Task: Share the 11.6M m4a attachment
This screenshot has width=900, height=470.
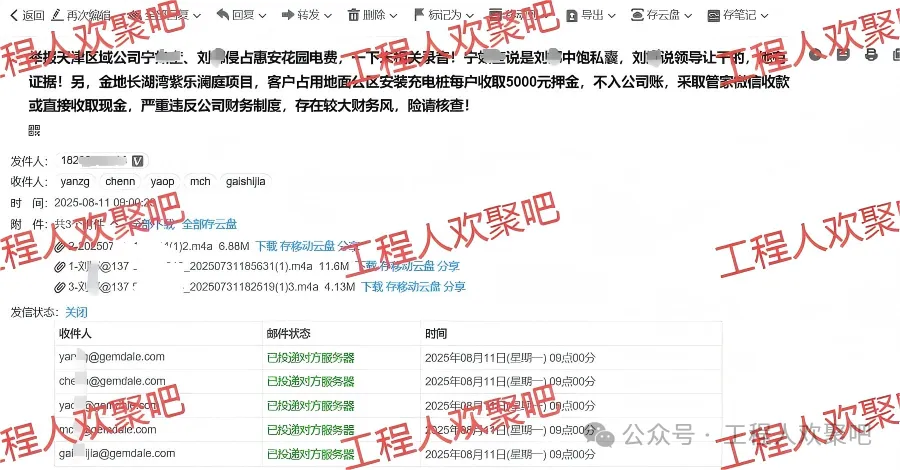Action: click(448, 266)
